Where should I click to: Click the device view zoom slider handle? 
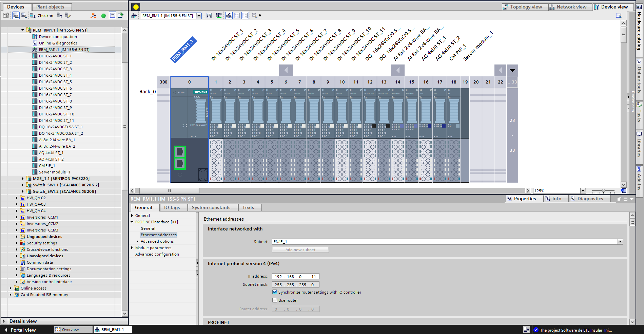pos(603,191)
